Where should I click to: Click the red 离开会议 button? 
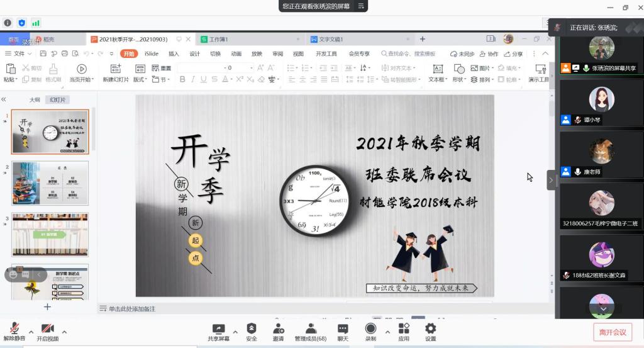(x=612, y=332)
